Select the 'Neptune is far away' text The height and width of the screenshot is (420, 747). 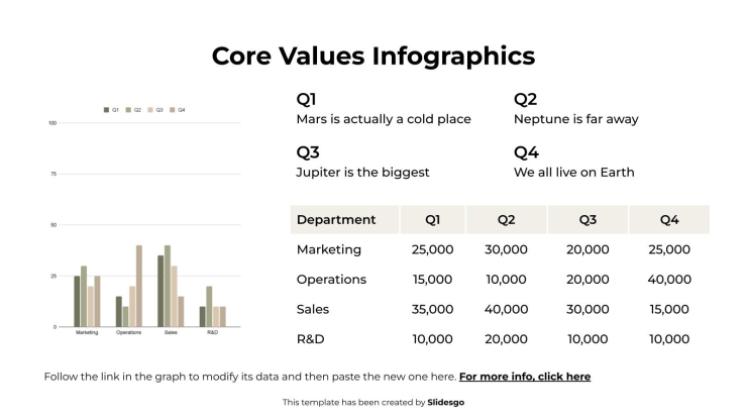coord(575,119)
